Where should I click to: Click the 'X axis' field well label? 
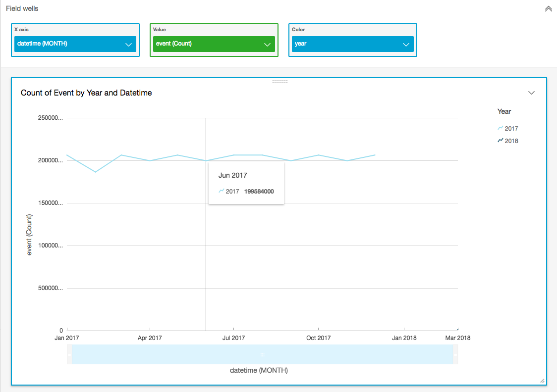pyautogui.click(x=21, y=29)
